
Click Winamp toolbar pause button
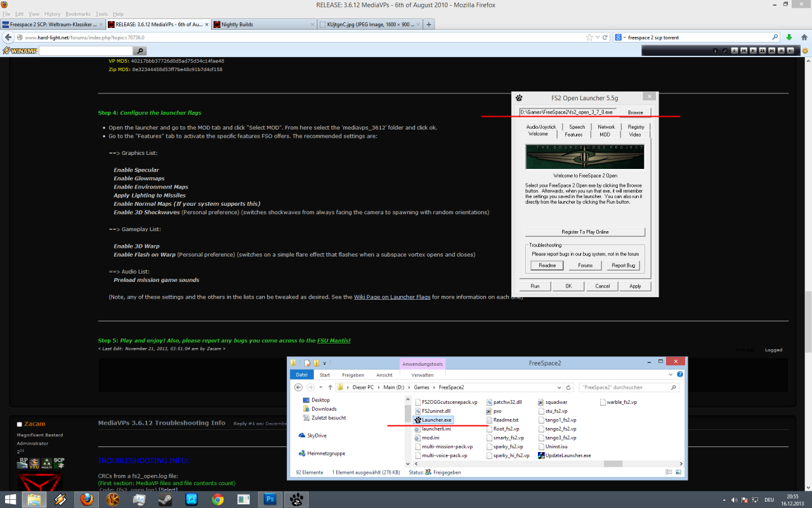coord(763,51)
